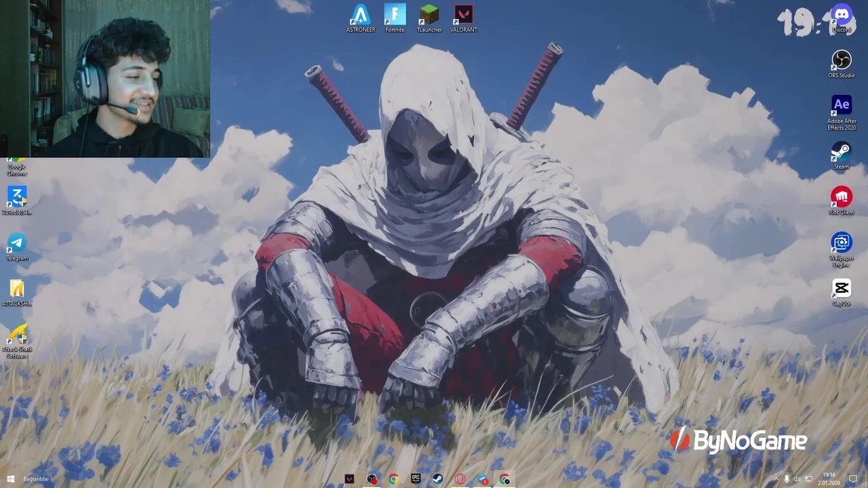Open the CapCut desktop shortcut
This screenshot has width=868, height=488.
click(842, 292)
